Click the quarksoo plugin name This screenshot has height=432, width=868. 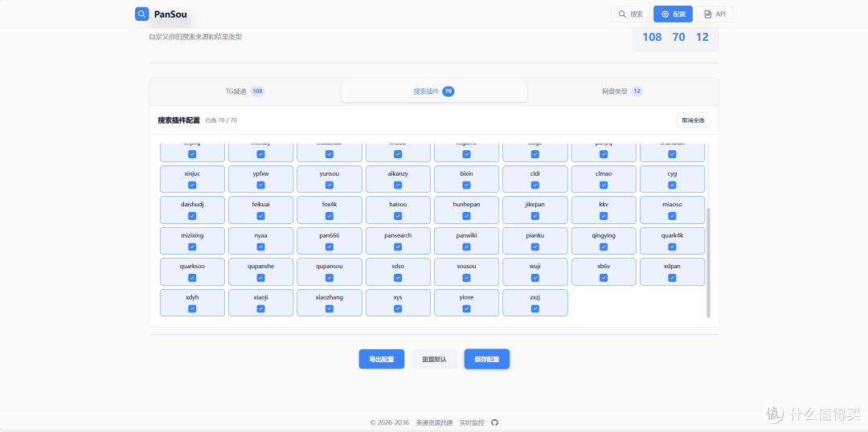point(192,266)
